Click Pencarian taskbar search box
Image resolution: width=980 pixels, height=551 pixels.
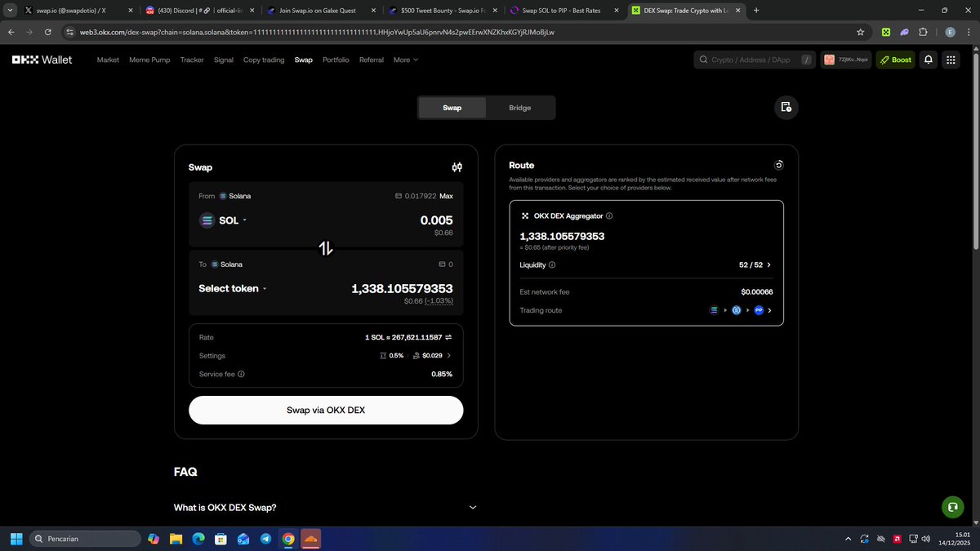85,539
